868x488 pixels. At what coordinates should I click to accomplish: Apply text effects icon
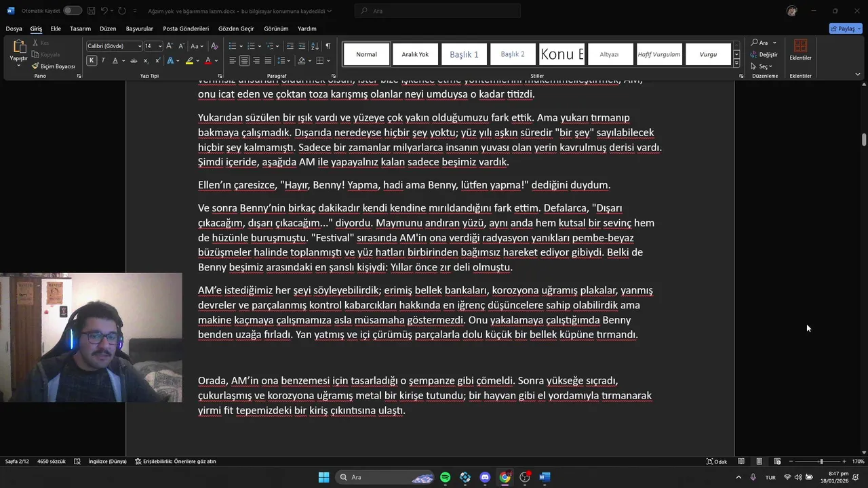pyautogui.click(x=170, y=60)
